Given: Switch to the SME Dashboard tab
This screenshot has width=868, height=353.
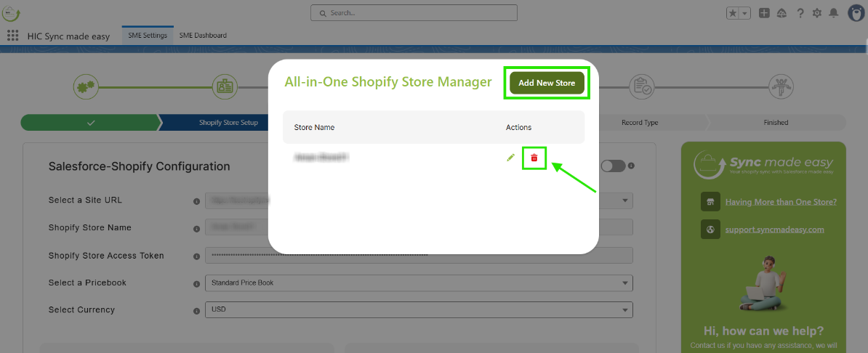Looking at the screenshot, I should click(x=203, y=36).
